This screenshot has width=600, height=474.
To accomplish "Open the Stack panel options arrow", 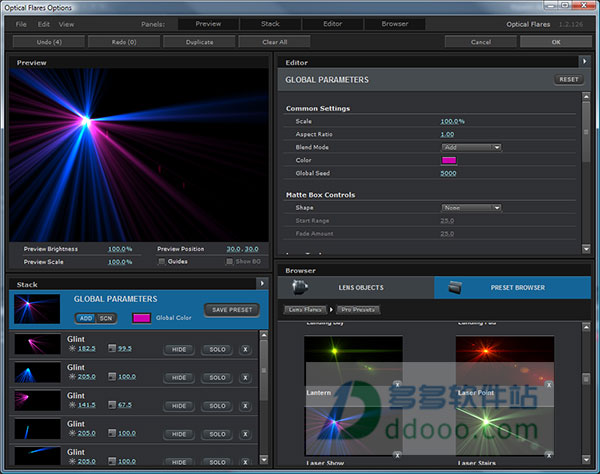I will (262, 283).
